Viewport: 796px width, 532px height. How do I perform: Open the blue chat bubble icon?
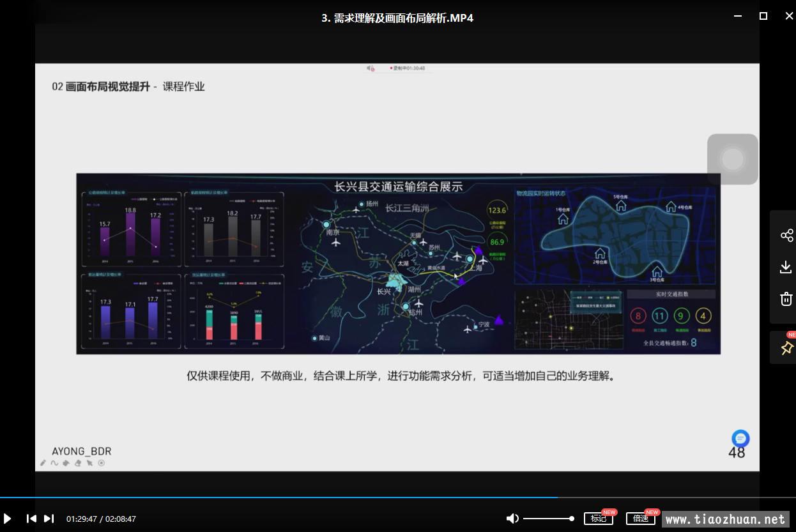pyautogui.click(x=740, y=438)
